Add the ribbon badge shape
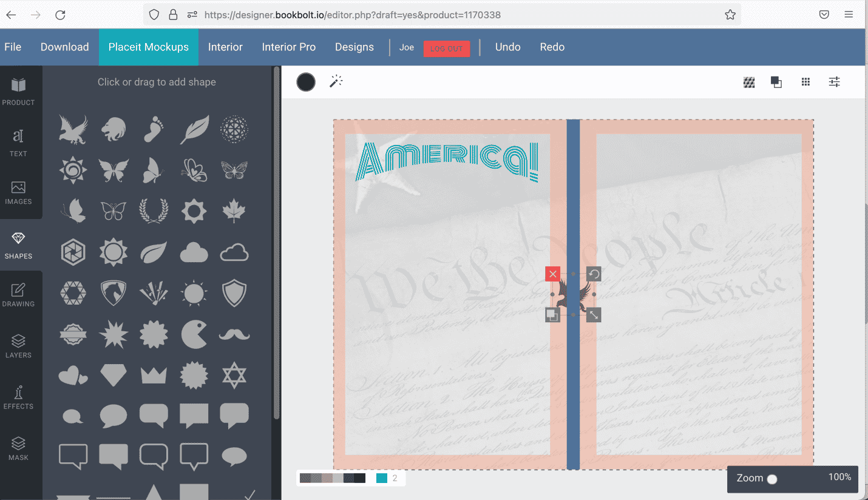The height and width of the screenshot is (500, 868). (73, 334)
